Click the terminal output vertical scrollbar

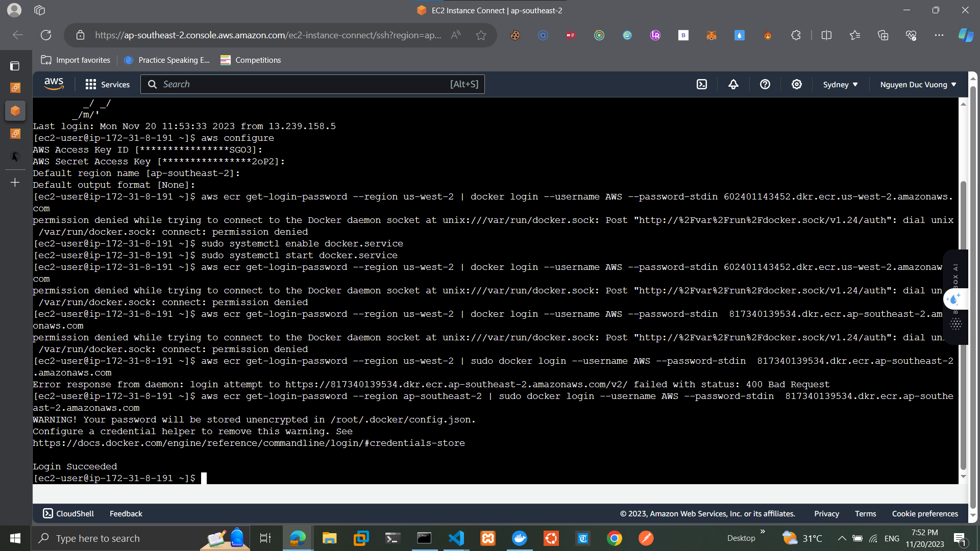pos(963,327)
